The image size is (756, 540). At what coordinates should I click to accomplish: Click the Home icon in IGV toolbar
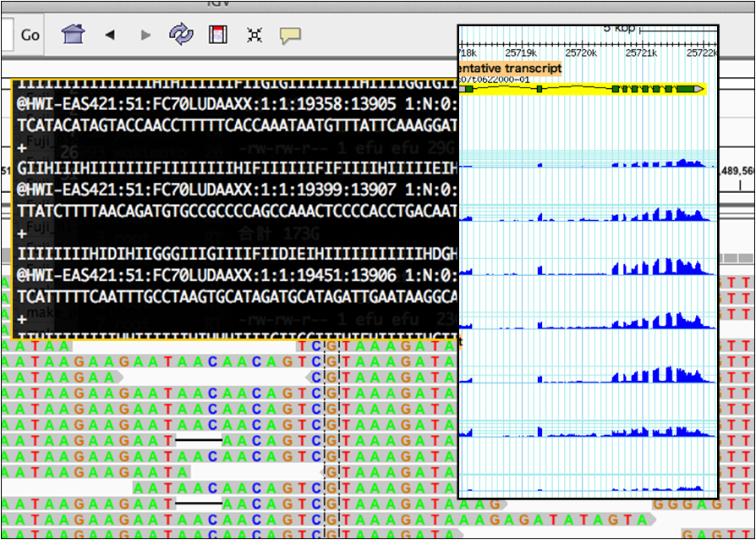point(74,35)
